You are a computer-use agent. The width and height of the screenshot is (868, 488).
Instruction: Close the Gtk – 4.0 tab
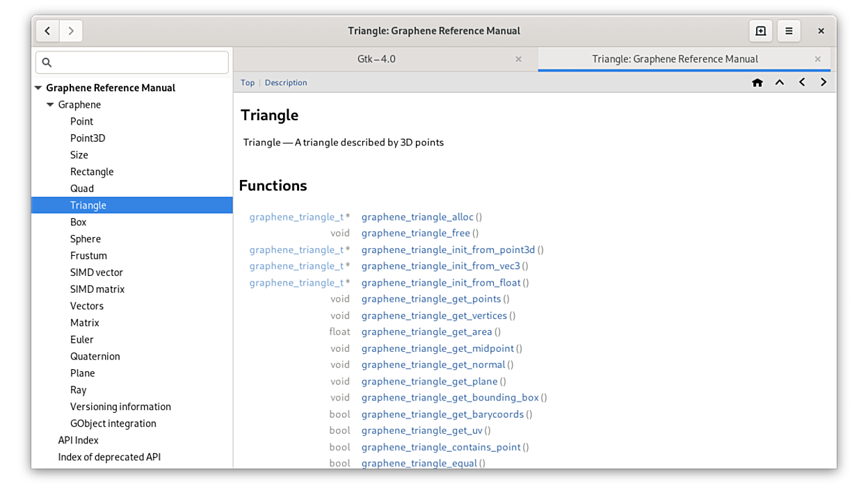(518, 59)
